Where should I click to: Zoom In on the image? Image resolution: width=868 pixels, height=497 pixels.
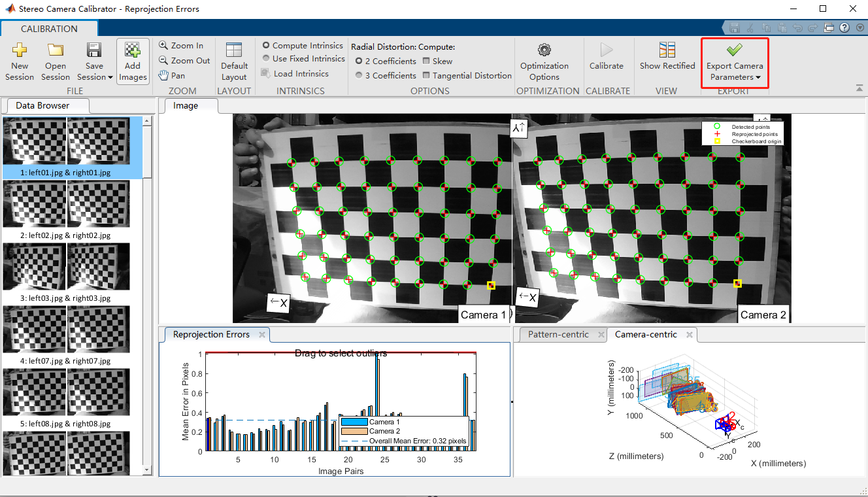tap(181, 46)
